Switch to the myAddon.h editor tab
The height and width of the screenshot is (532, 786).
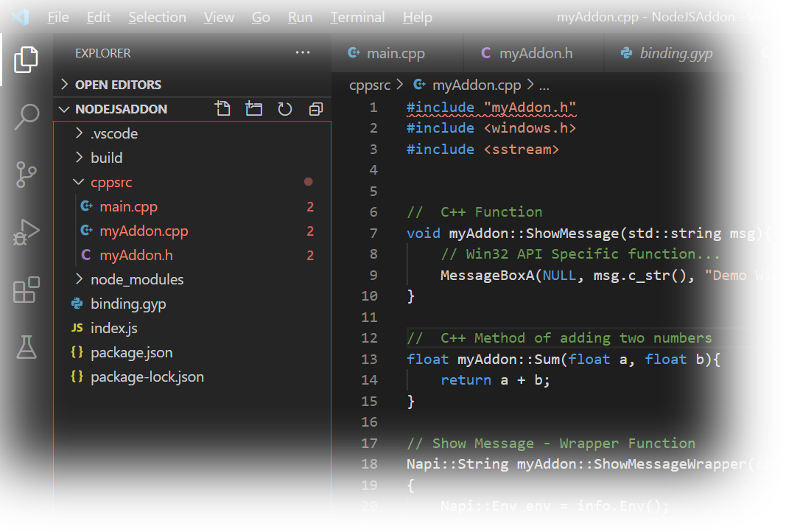click(536, 53)
